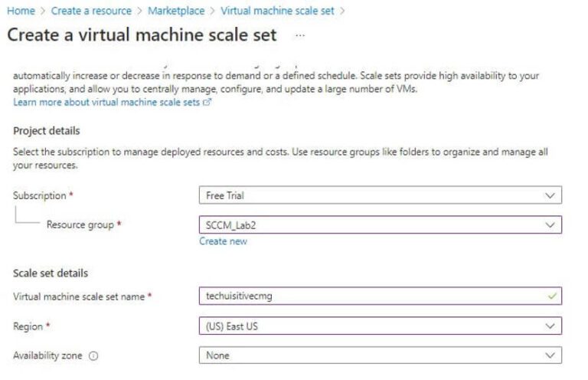Click the Resource group field label
This screenshot has height=380, width=588.
click(80, 225)
